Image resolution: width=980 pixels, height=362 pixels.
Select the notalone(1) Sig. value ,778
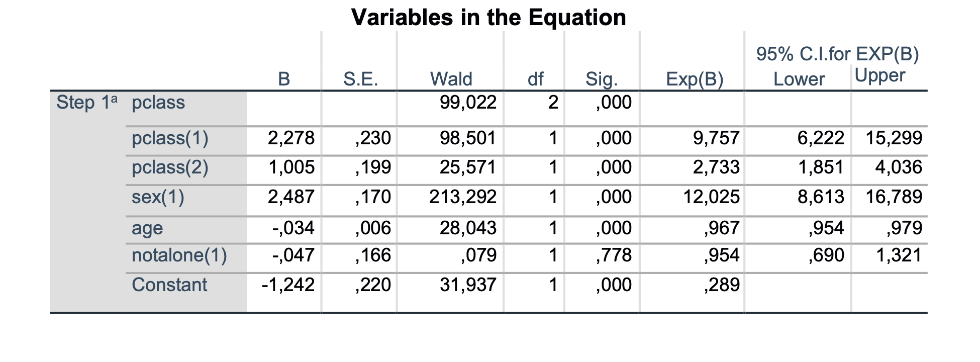point(614,255)
